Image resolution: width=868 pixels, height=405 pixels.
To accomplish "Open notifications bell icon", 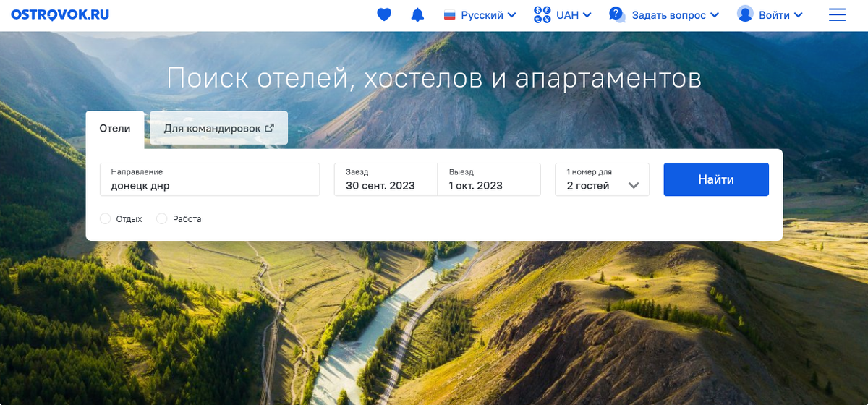I will 417,14.
